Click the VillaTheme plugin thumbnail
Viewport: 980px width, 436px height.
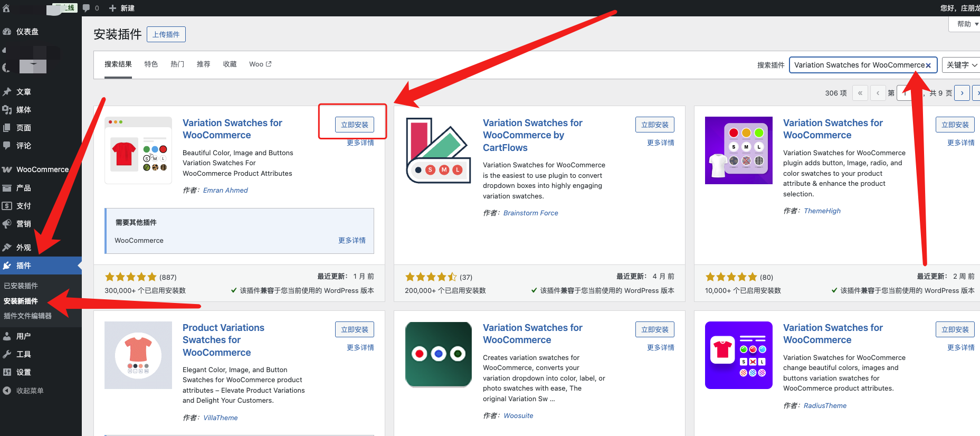(x=138, y=355)
